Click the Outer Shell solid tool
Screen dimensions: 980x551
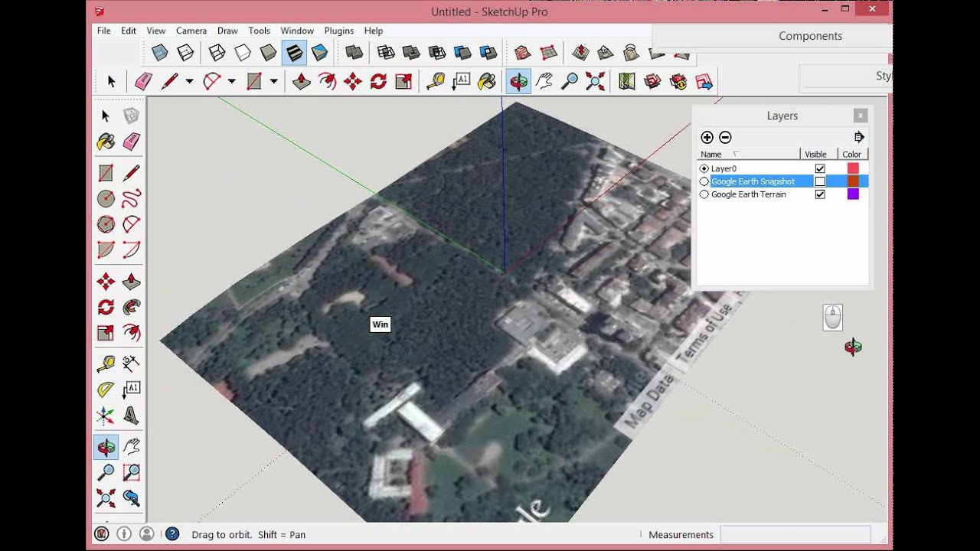(x=353, y=53)
